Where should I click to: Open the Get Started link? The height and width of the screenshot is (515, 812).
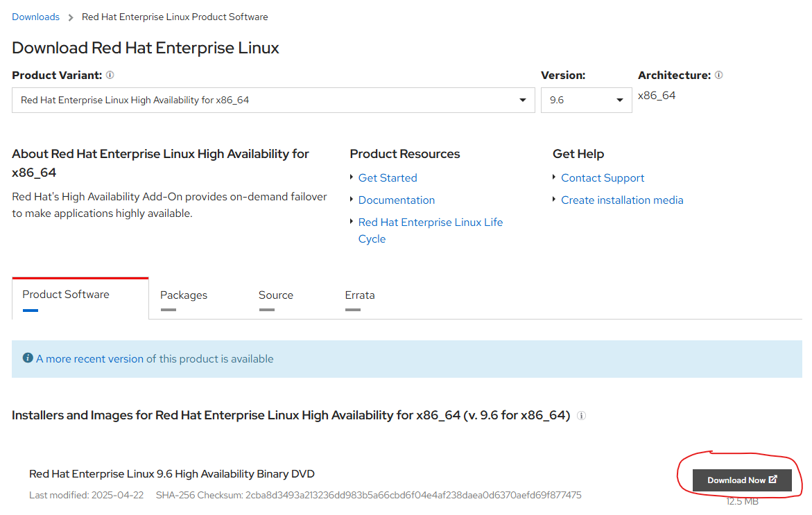click(388, 178)
